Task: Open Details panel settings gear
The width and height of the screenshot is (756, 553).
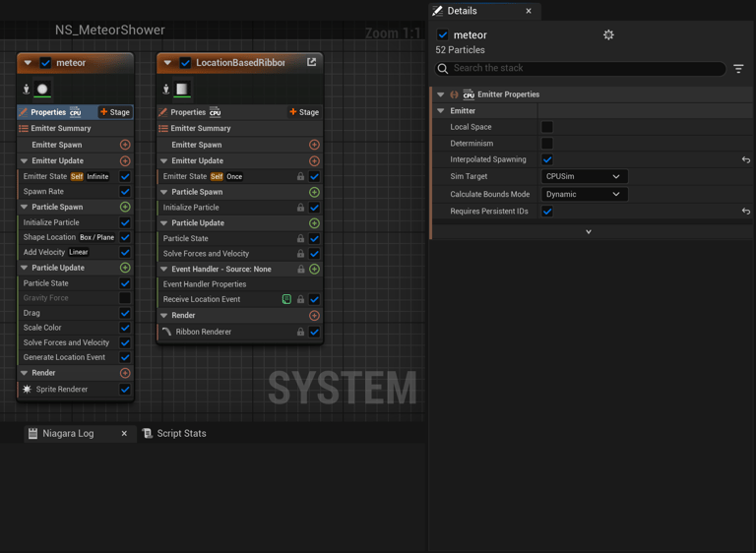Action: 608,34
